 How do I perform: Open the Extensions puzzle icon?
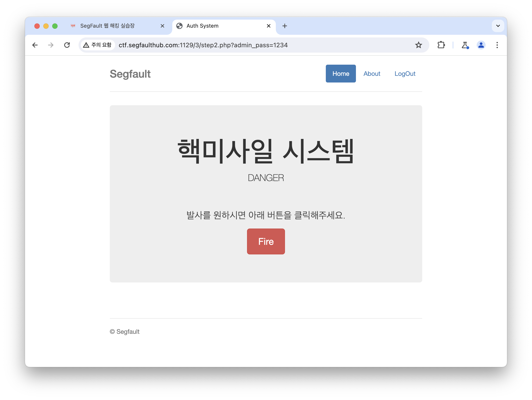click(x=441, y=45)
